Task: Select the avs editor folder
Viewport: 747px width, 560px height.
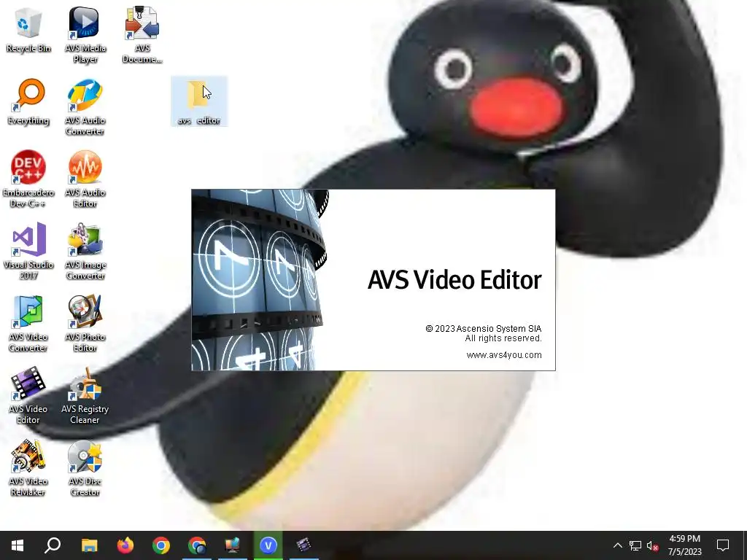Action: [x=199, y=102]
